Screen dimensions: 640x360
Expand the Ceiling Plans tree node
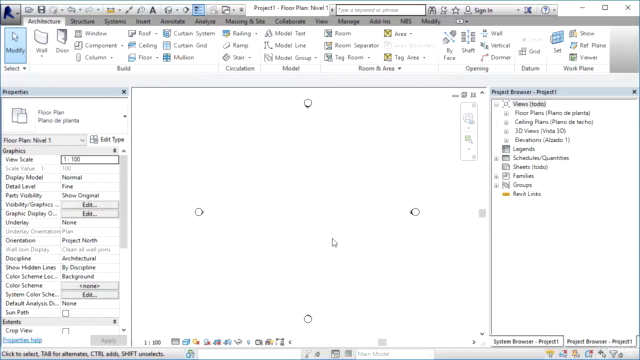[506, 122]
